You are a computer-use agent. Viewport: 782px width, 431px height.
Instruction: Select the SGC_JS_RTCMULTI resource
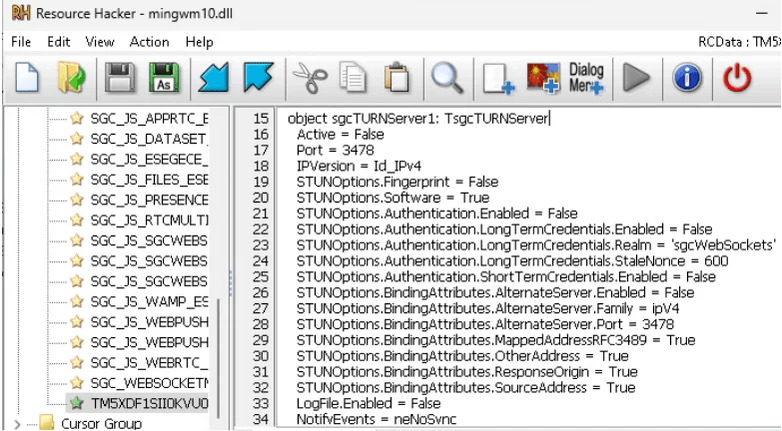click(149, 220)
